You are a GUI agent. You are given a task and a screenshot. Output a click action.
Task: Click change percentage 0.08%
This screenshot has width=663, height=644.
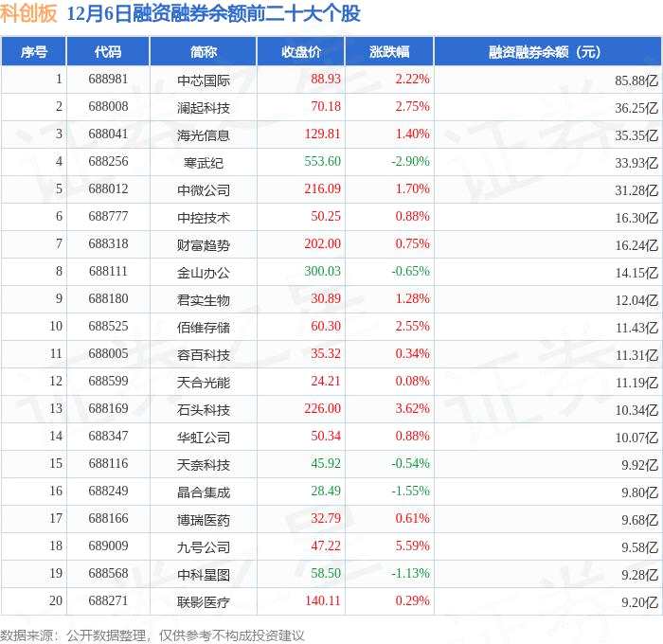412,382
